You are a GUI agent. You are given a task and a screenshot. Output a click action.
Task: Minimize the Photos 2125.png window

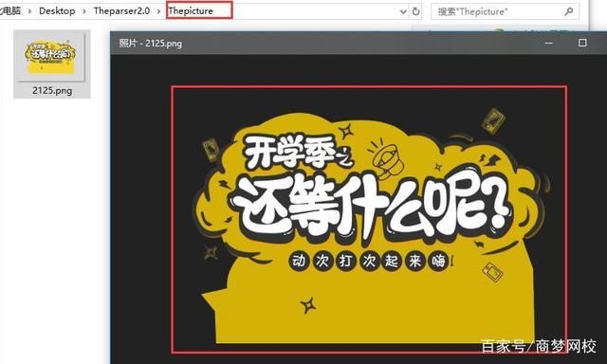[548, 43]
